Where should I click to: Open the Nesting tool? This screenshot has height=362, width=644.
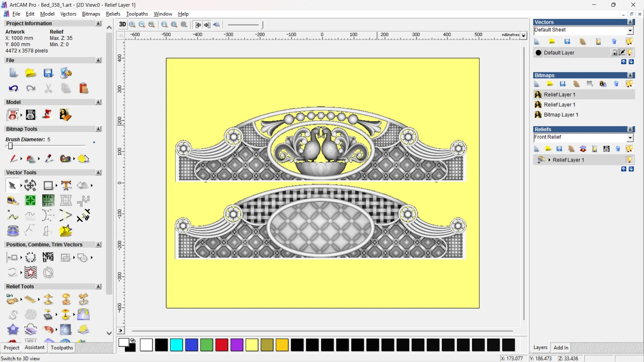point(48,257)
